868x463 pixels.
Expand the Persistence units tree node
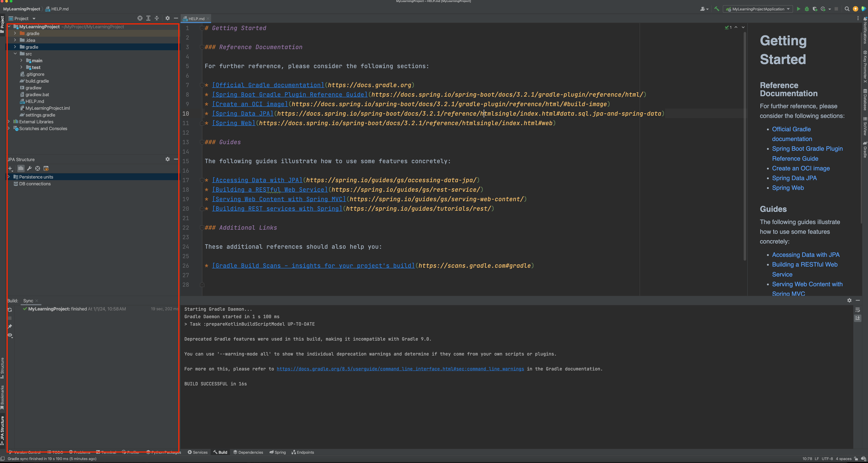point(9,177)
